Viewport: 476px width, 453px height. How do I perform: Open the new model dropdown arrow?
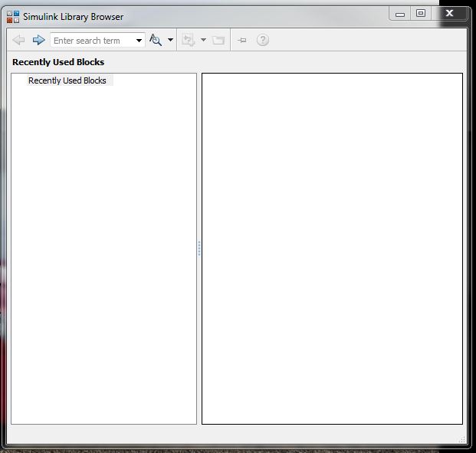click(x=203, y=40)
